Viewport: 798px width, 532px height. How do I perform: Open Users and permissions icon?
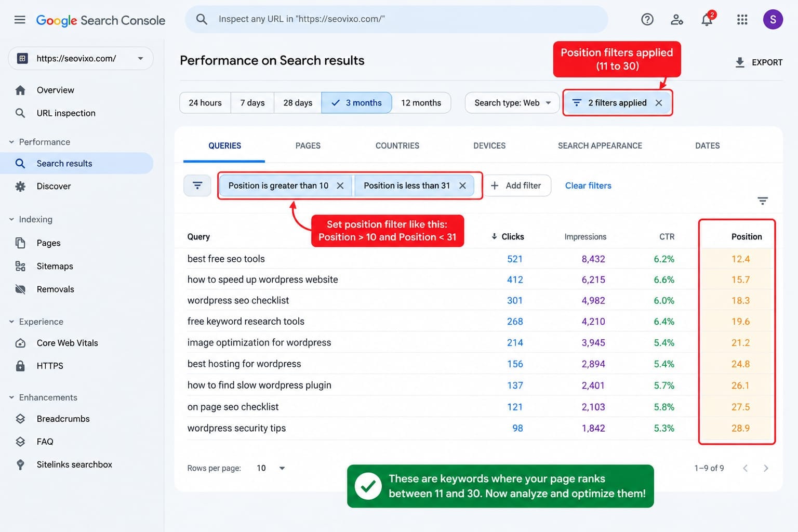coord(677,20)
